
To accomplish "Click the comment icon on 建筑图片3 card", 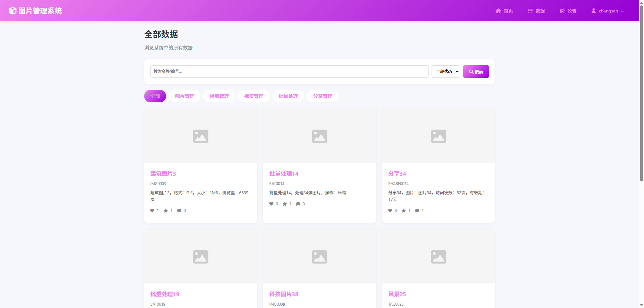I will [x=179, y=211].
